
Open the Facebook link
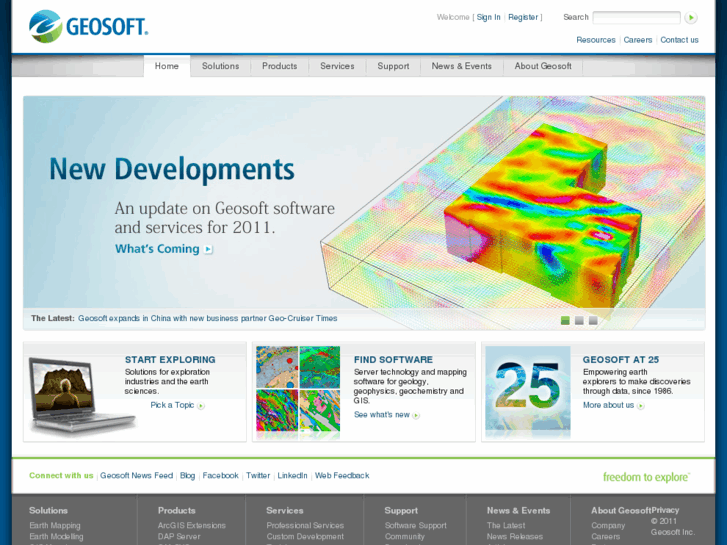tap(220, 475)
